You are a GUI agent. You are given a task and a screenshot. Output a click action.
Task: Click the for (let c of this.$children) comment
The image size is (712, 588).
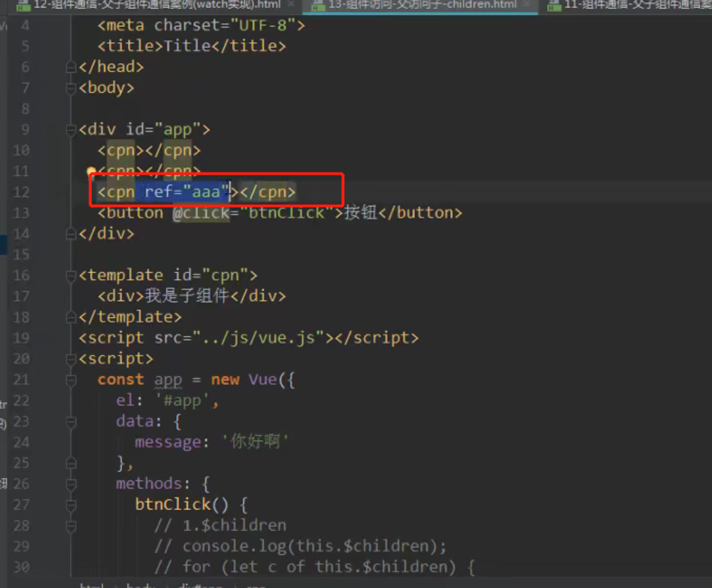[x=315, y=568]
